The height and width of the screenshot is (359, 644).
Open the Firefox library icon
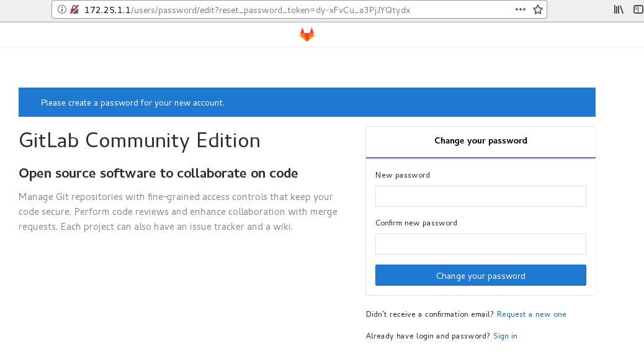pos(619,9)
